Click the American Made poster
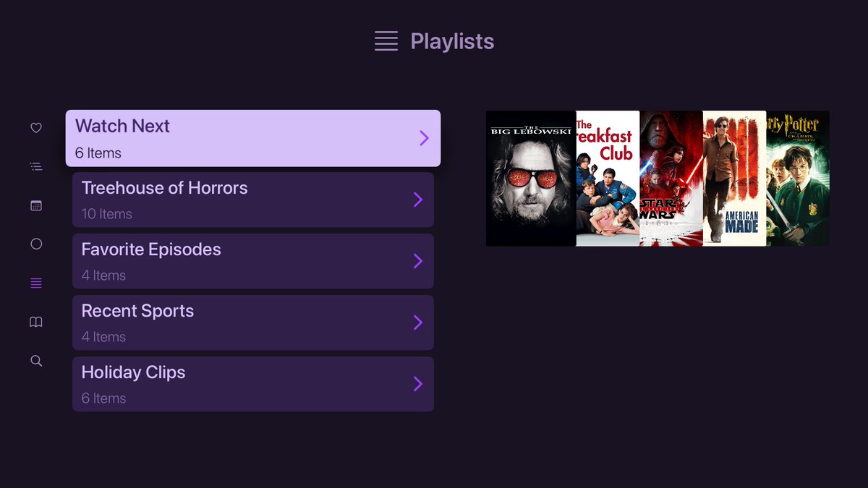Image resolution: width=868 pixels, height=488 pixels. click(734, 179)
